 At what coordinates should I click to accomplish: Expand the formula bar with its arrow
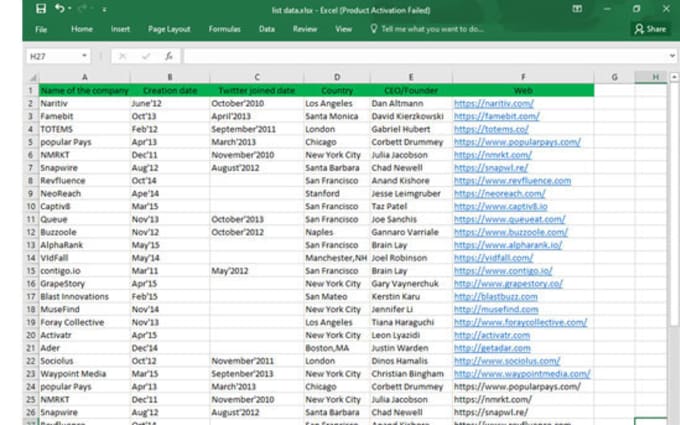click(672, 56)
